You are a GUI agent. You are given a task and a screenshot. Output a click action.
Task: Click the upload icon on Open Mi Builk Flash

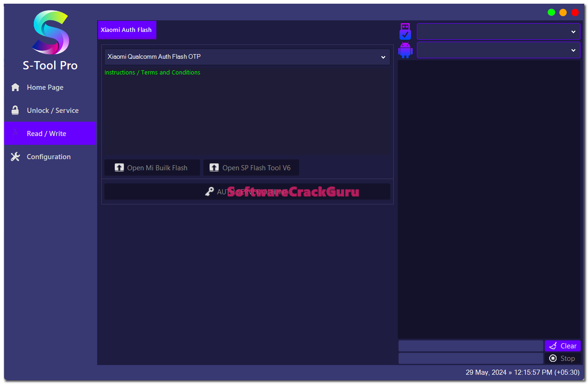[x=119, y=167]
